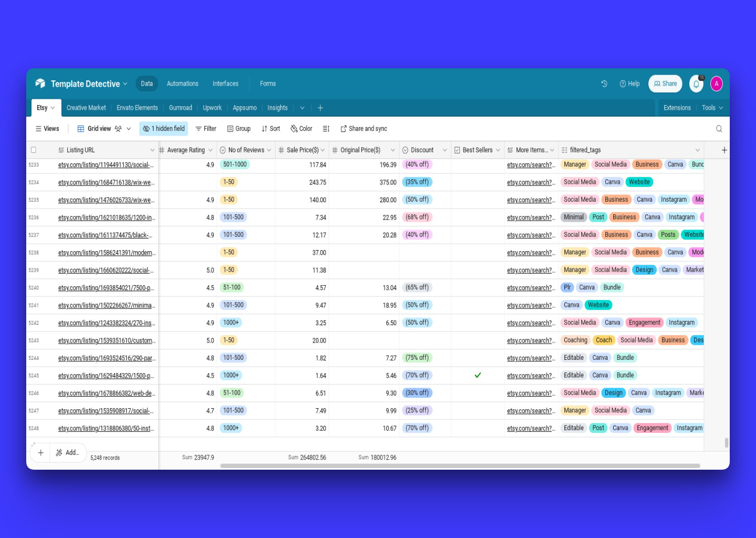Screen dimensions: 756x538
Task: Open Tools dropdown
Action: (712, 108)
